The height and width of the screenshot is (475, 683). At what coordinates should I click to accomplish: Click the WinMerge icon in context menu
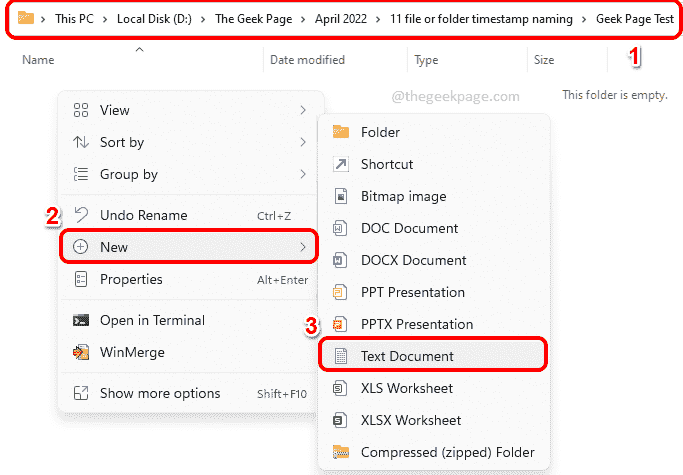click(81, 352)
